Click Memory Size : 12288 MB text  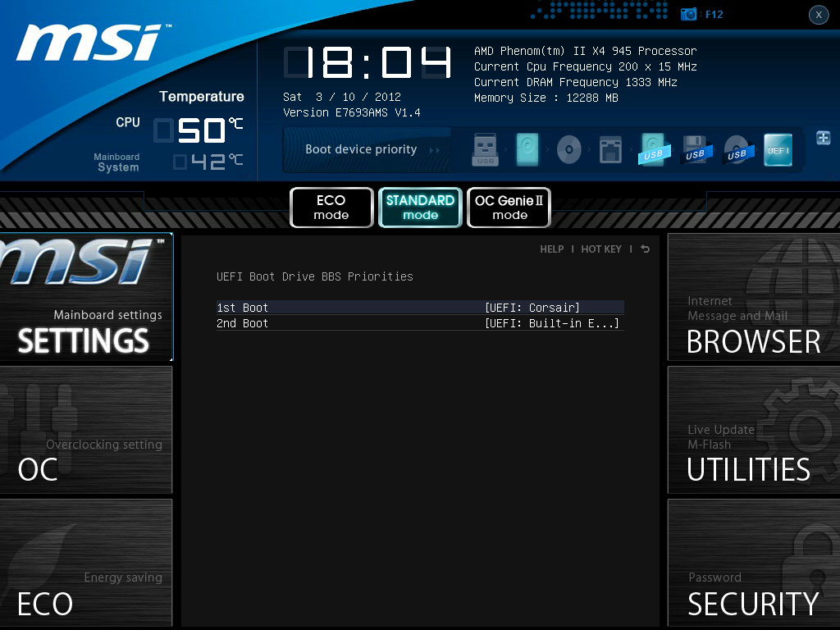tap(546, 98)
